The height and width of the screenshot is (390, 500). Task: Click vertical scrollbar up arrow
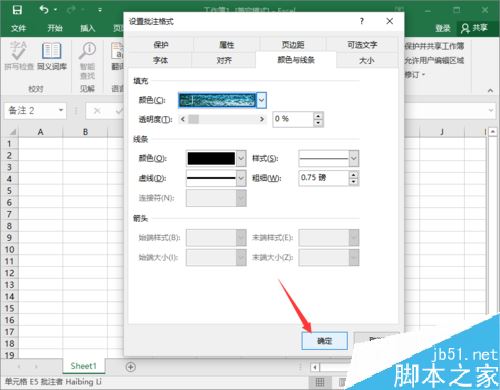click(493, 132)
